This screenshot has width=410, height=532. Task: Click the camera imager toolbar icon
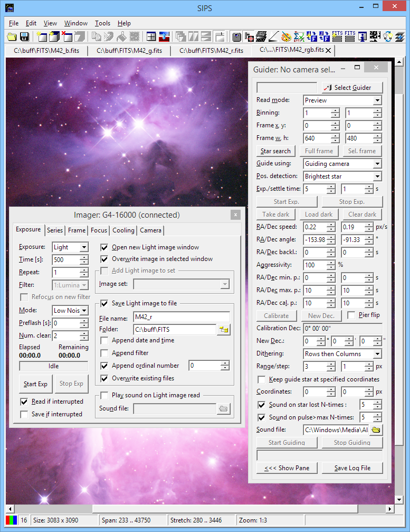[x=237, y=36]
